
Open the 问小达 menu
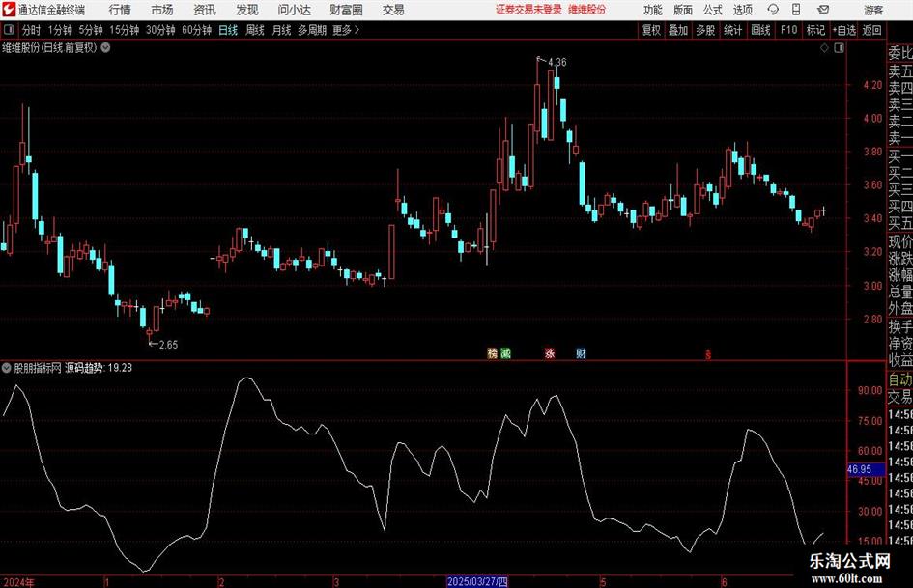294,10
